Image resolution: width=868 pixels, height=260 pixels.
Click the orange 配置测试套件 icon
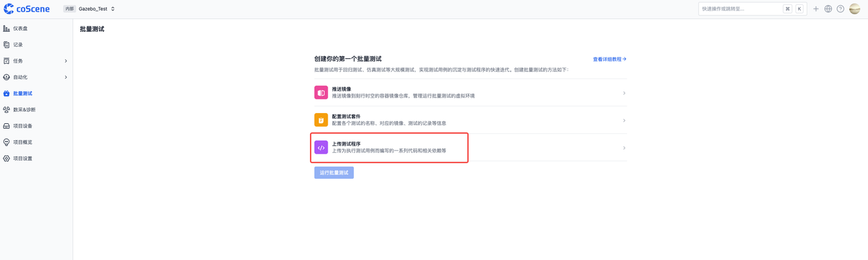(x=321, y=120)
